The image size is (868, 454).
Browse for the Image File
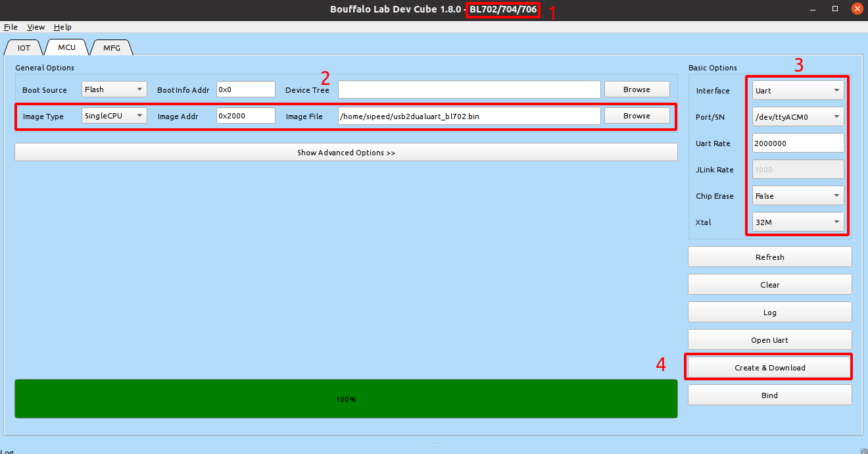pyautogui.click(x=637, y=116)
